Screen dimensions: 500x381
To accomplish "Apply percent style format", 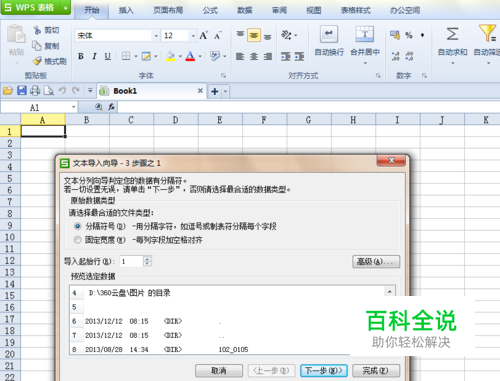I will [x=409, y=35].
